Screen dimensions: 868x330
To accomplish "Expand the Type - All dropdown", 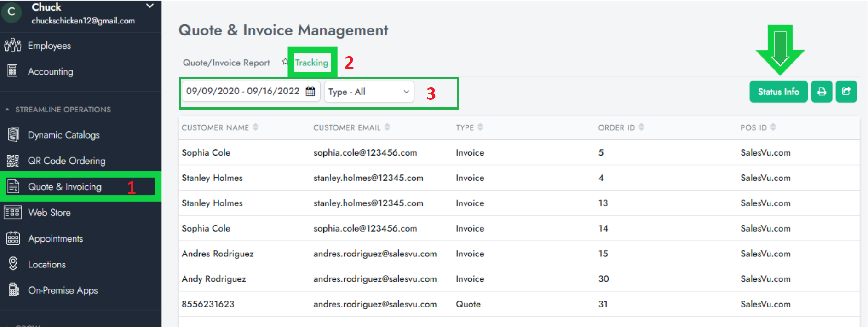I will (x=368, y=92).
